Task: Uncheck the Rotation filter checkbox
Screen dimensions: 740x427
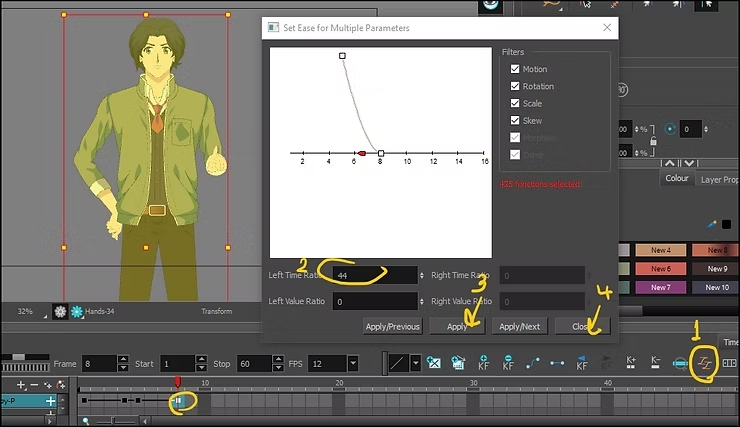Action: point(515,86)
